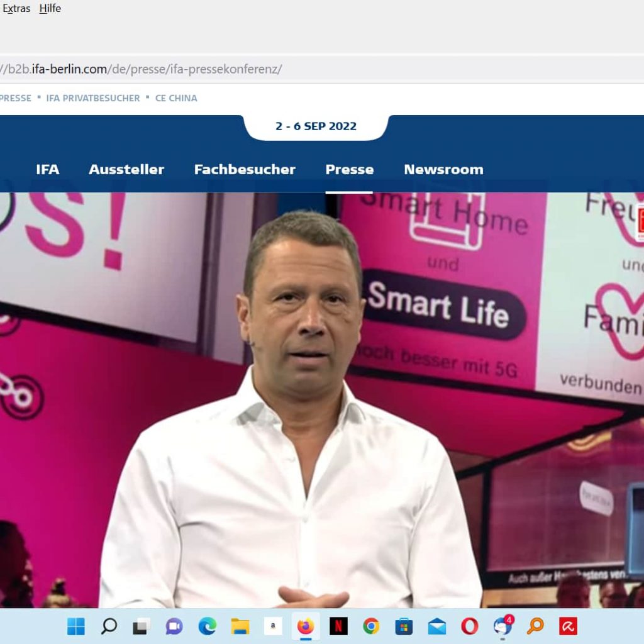Open the Mail app in taskbar

[x=436, y=626]
